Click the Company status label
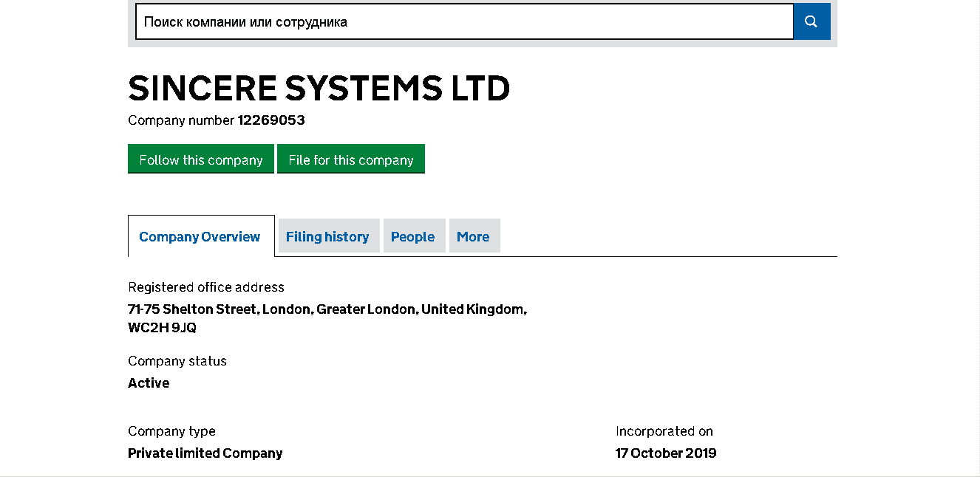The image size is (980, 477). 177,361
